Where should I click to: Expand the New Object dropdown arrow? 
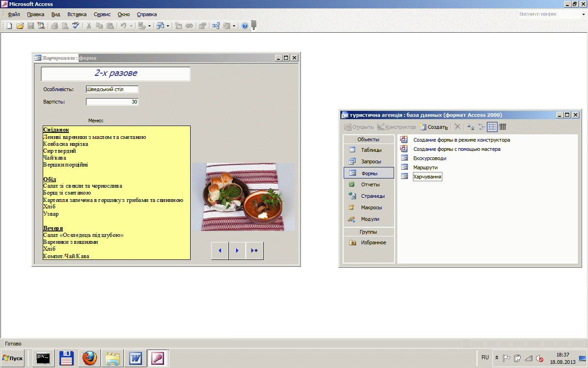click(x=234, y=26)
